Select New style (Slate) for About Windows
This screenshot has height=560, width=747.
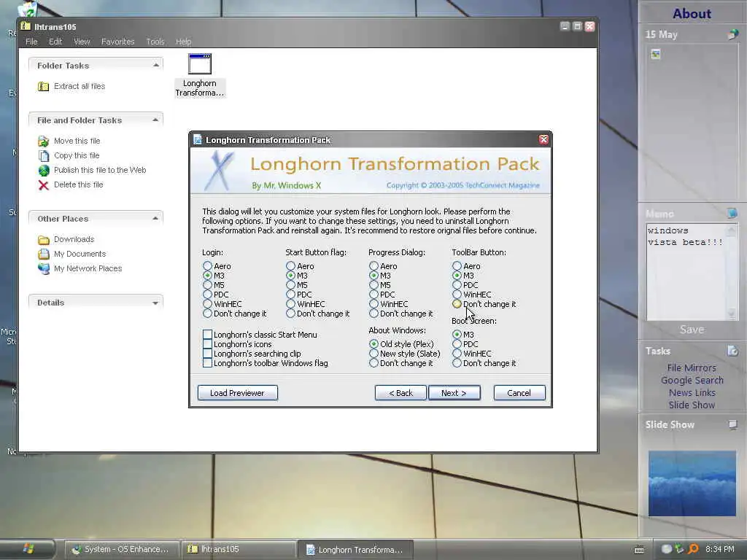[374, 354]
